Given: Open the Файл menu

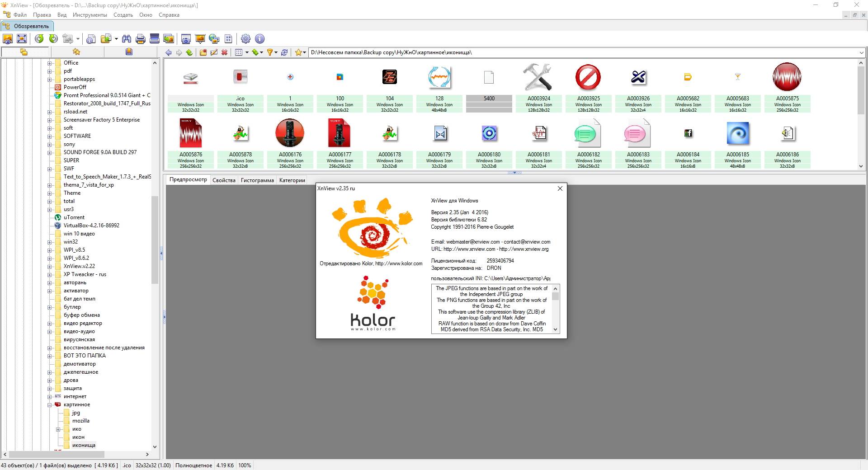Looking at the screenshot, I should coord(20,15).
